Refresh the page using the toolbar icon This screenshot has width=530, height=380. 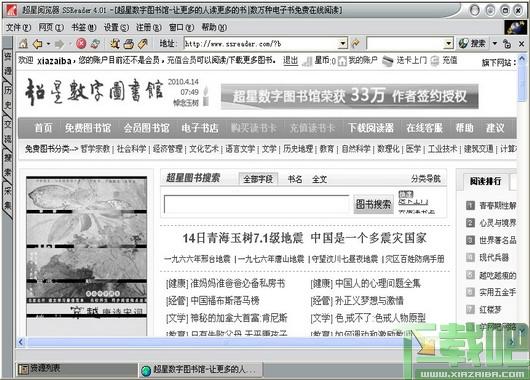[x=95, y=44]
